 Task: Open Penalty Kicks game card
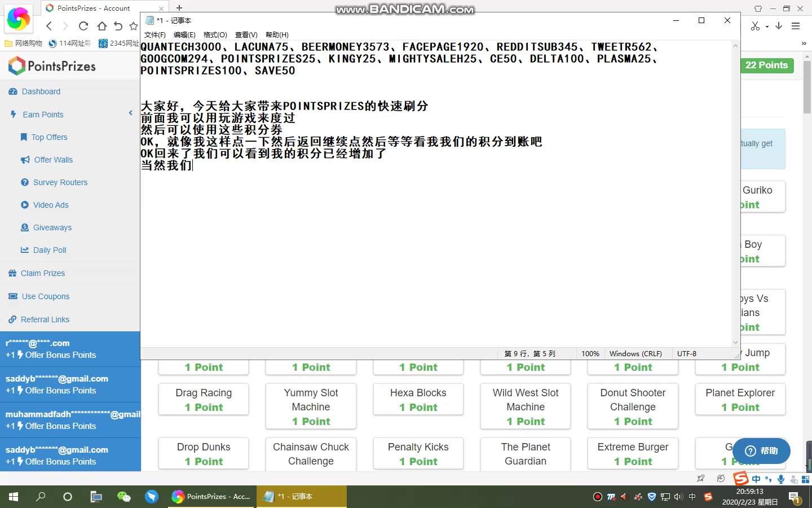pos(418,454)
